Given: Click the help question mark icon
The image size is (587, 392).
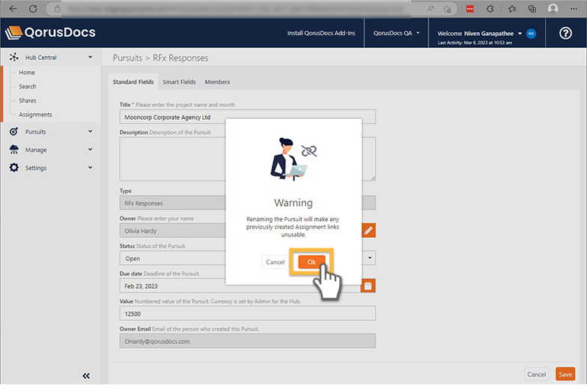Looking at the screenshot, I should click(565, 33).
